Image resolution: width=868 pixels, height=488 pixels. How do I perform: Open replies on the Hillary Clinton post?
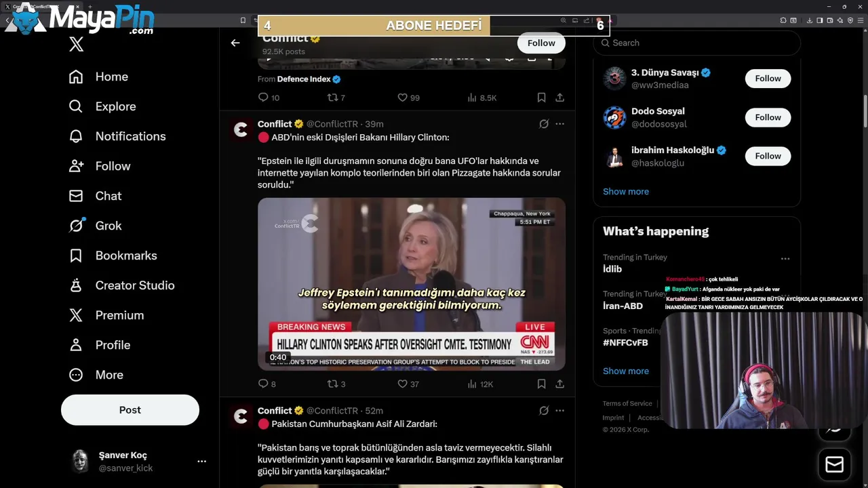[263, 384]
